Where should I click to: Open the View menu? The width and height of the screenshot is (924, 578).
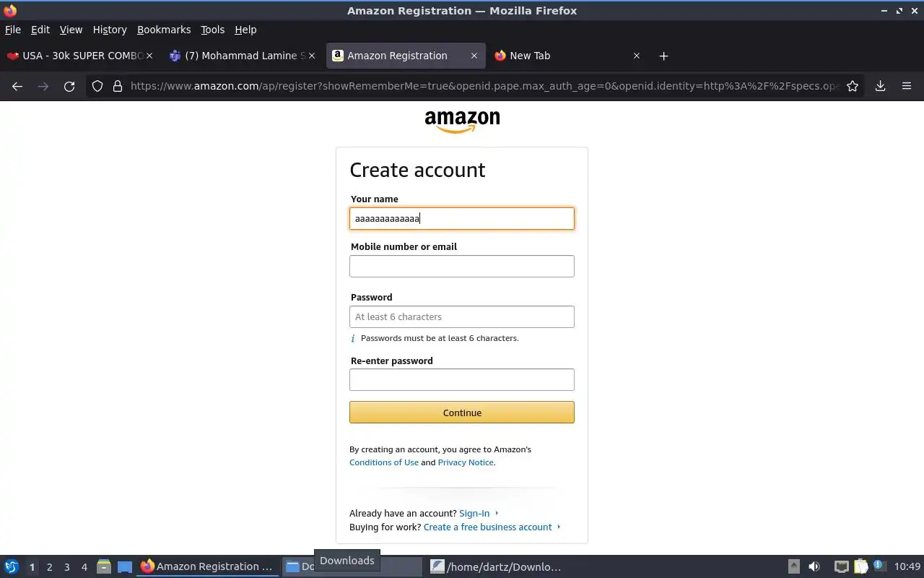pos(71,30)
